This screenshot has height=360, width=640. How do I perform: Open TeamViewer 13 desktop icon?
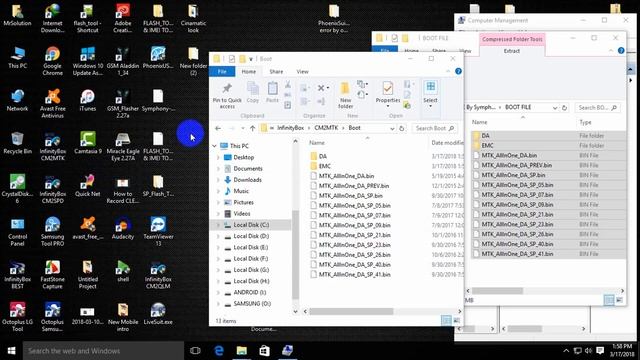pos(158,232)
